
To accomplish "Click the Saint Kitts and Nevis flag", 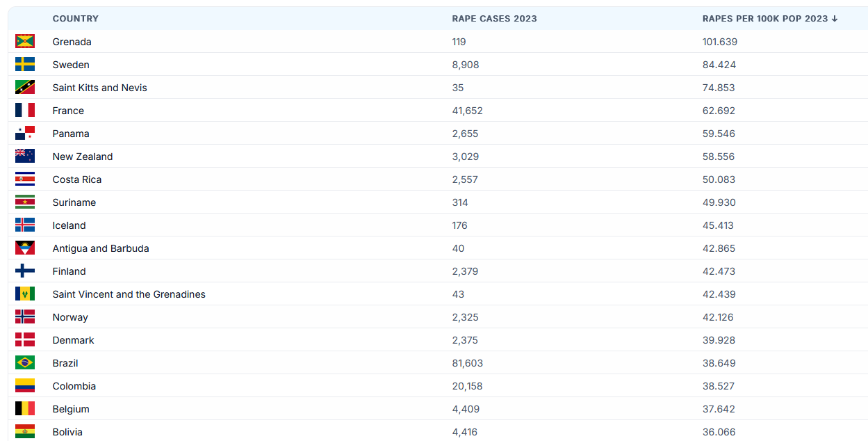I will coord(25,88).
